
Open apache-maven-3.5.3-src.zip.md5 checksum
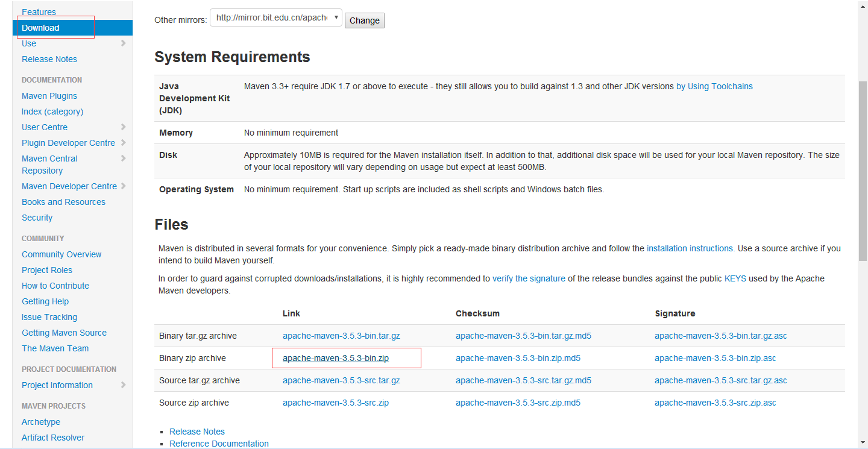tap(518, 403)
